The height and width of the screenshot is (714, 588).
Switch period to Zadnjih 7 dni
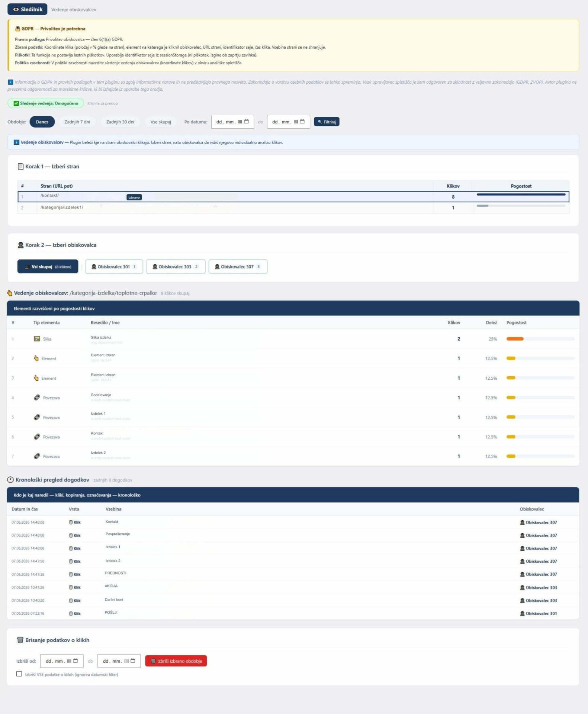tap(77, 122)
